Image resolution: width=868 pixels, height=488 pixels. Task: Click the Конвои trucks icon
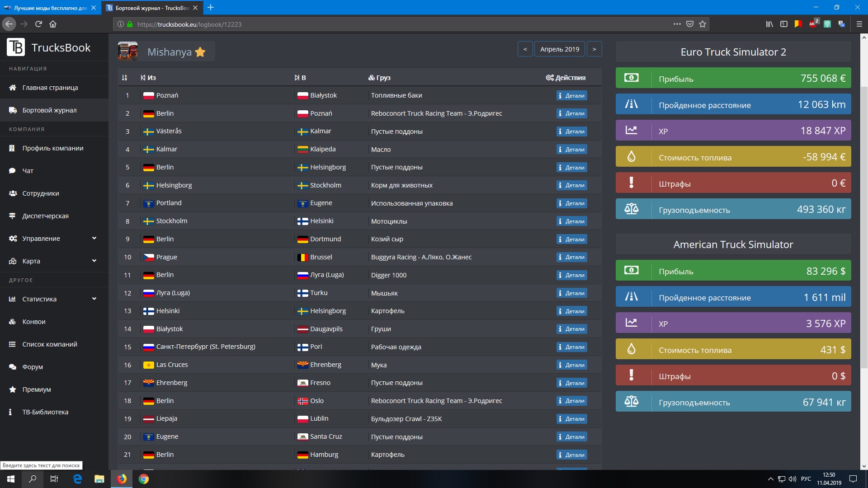12,321
